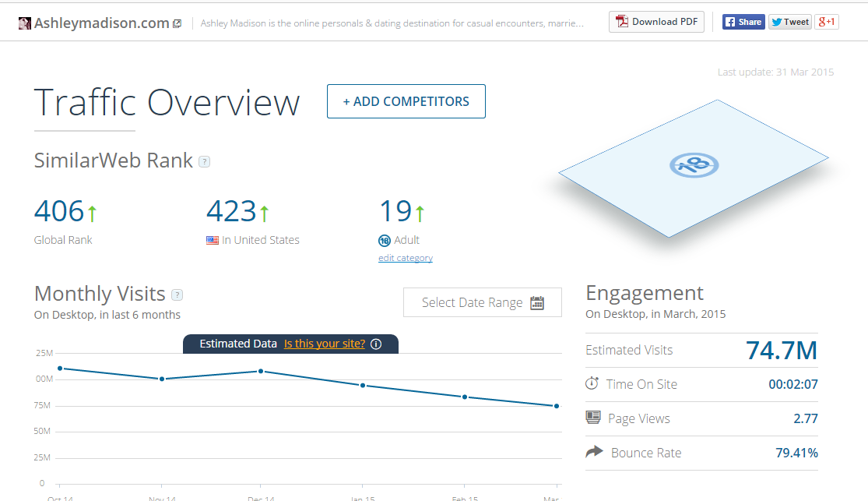Click the Estimated Visits label

point(630,351)
